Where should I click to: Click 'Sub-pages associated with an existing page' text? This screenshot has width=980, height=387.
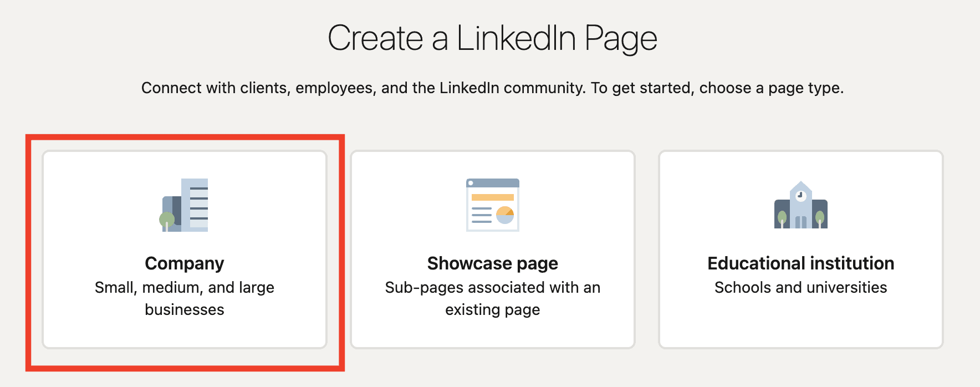click(x=493, y=298)
